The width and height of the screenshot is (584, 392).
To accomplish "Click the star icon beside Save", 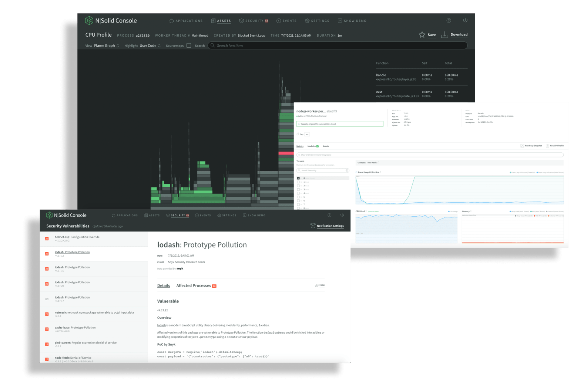I will point(422,34).
